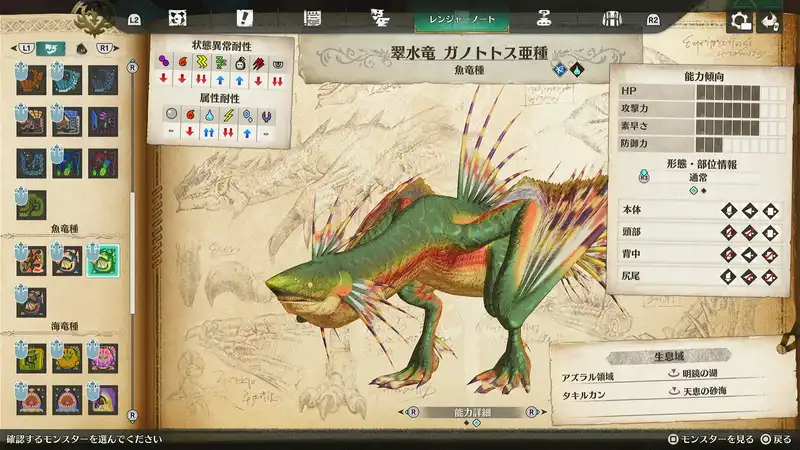Screen dimensions: 800x450
Task: Click the pierce icon in 背中 row
Action: point(749,255)
